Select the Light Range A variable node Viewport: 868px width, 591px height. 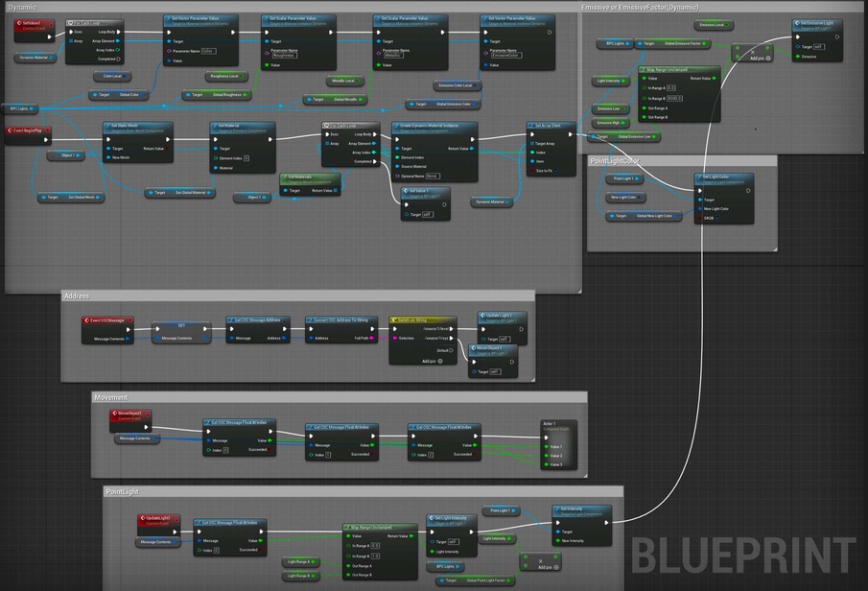tap(300, 561)
